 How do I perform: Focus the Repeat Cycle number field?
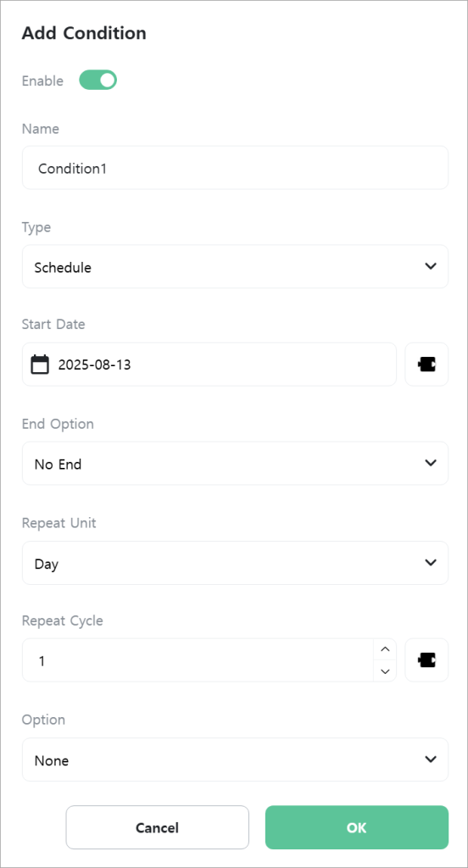198,659
